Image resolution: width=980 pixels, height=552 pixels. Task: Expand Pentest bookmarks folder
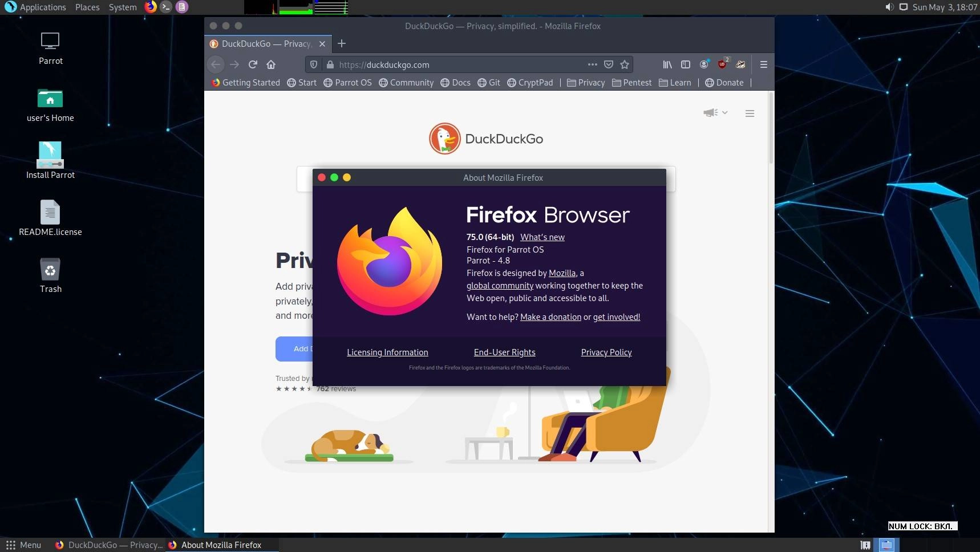click(x=631, y=82)
